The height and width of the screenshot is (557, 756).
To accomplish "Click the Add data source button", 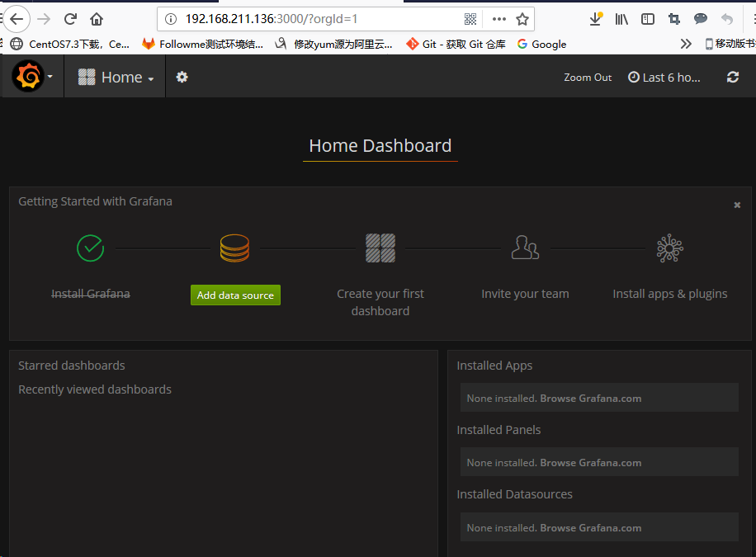I will pyautogui.click(x=235, y=295).
